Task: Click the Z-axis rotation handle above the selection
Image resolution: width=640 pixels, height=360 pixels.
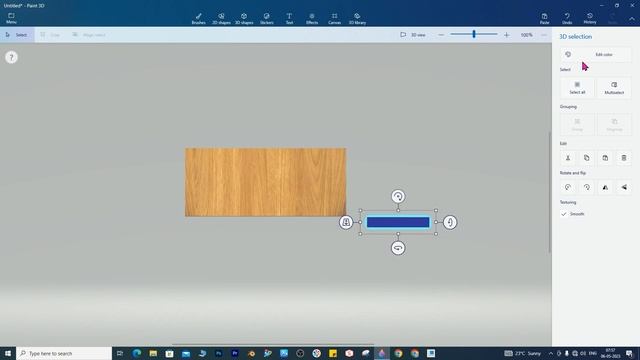Action: 398,196
